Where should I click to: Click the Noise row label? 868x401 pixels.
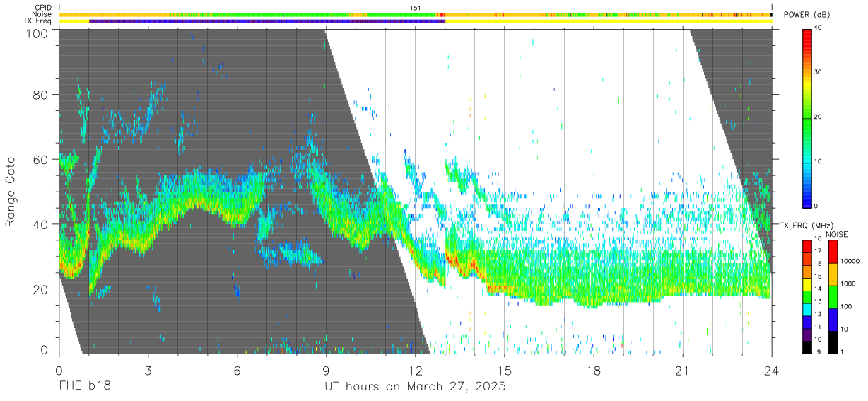tap(42, 14)
